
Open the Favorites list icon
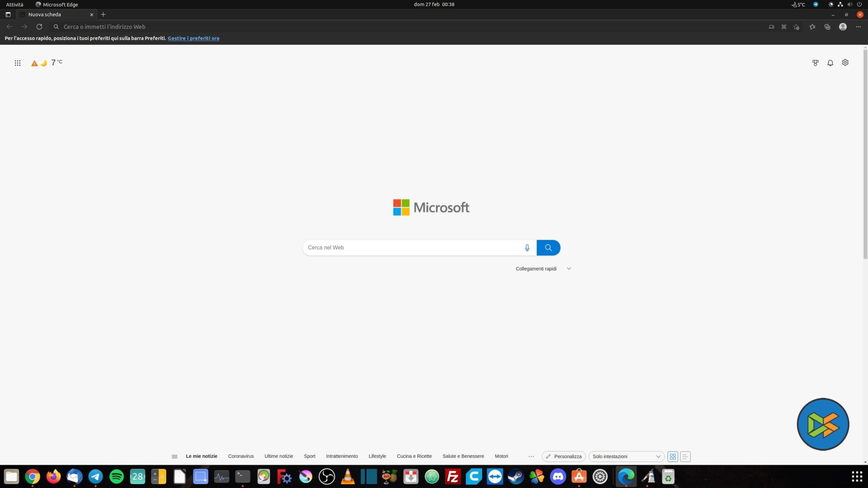coord(812,27)
